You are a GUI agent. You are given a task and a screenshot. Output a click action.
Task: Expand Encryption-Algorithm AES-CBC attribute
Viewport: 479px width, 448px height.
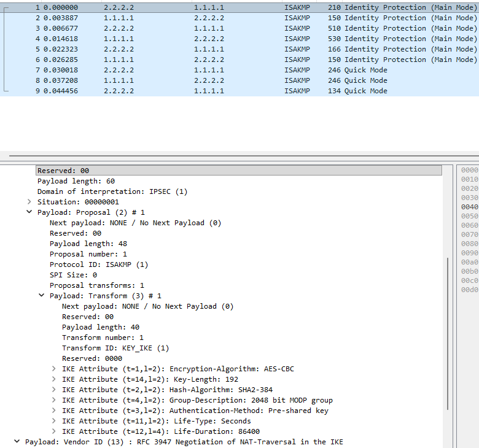pos(54,369)
